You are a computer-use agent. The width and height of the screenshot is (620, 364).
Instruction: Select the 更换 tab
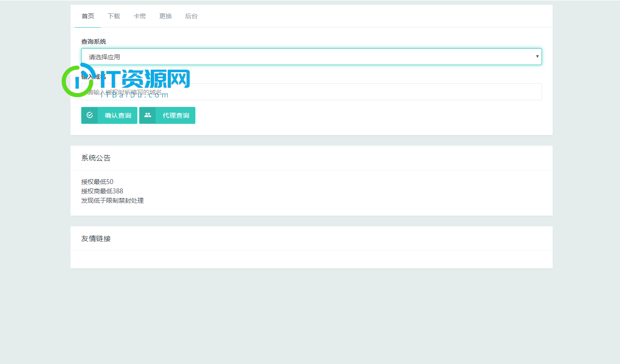pos(165,16)
